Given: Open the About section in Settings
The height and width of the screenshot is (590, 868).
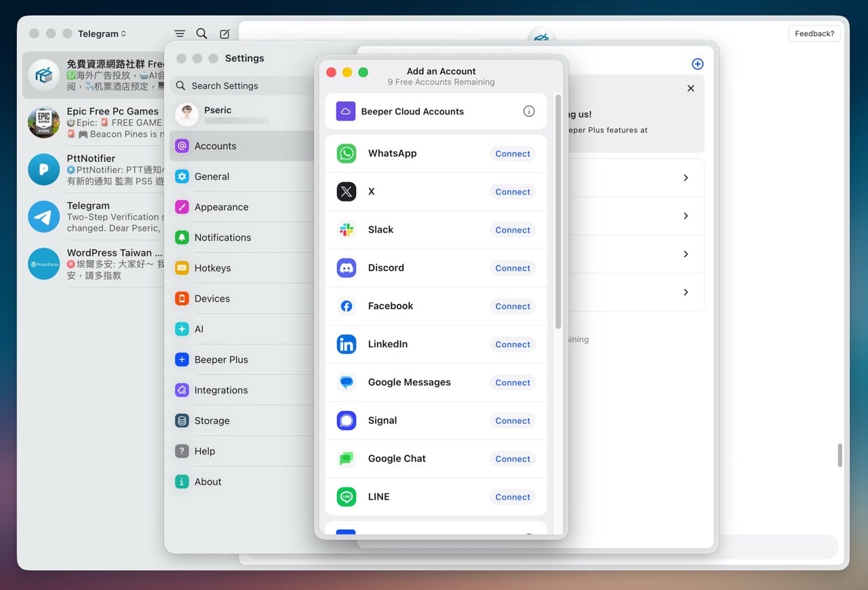Looking at the screenshot, I should click(241, 481).
